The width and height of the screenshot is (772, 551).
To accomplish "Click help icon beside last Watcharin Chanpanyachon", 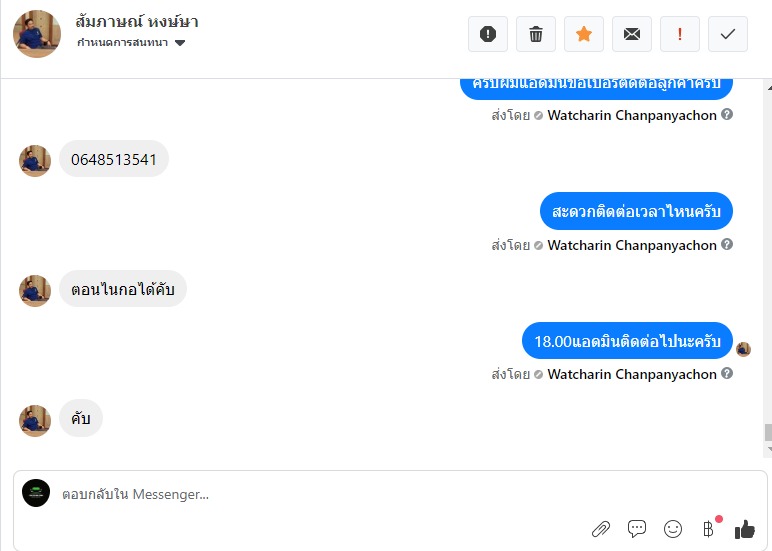I will 727,373.
